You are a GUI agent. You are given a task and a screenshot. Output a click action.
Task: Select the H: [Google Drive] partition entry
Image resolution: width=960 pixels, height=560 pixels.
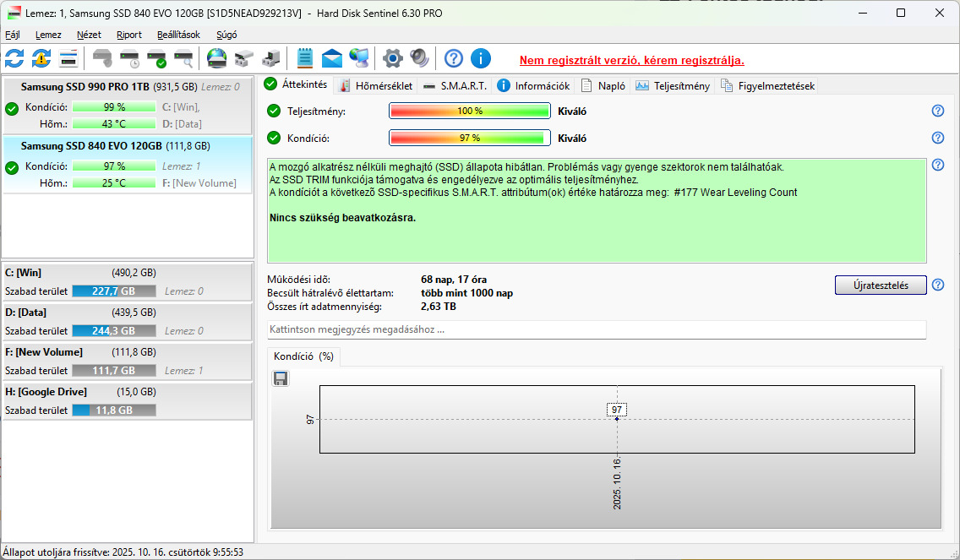click(x=128, y=401)
